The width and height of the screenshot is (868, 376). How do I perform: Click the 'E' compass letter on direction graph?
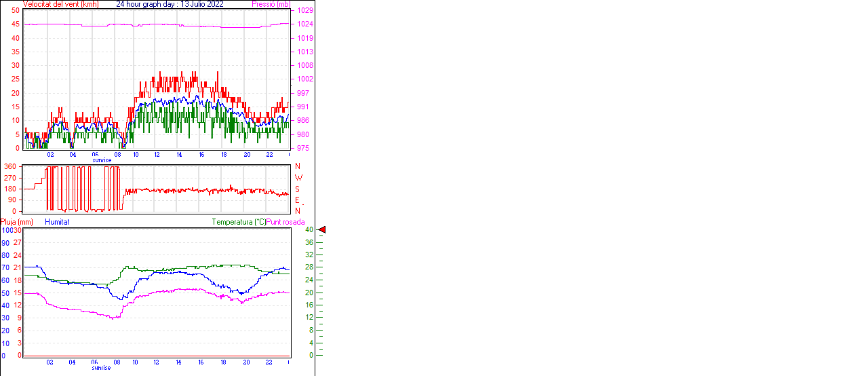(297, 200)
